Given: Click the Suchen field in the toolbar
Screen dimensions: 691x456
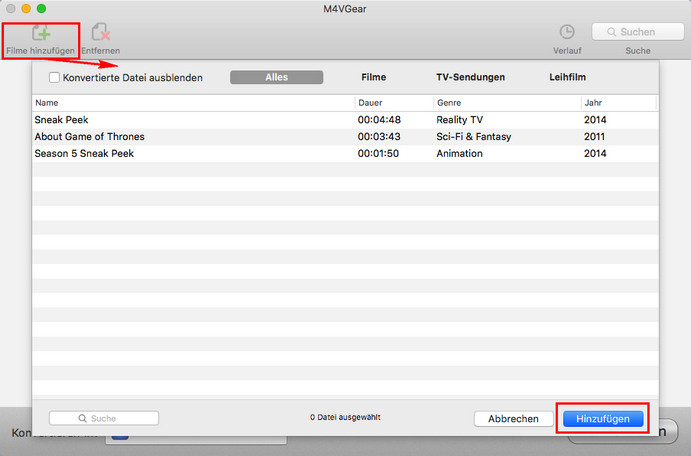Looking at the screenshot, I should 638,32.
